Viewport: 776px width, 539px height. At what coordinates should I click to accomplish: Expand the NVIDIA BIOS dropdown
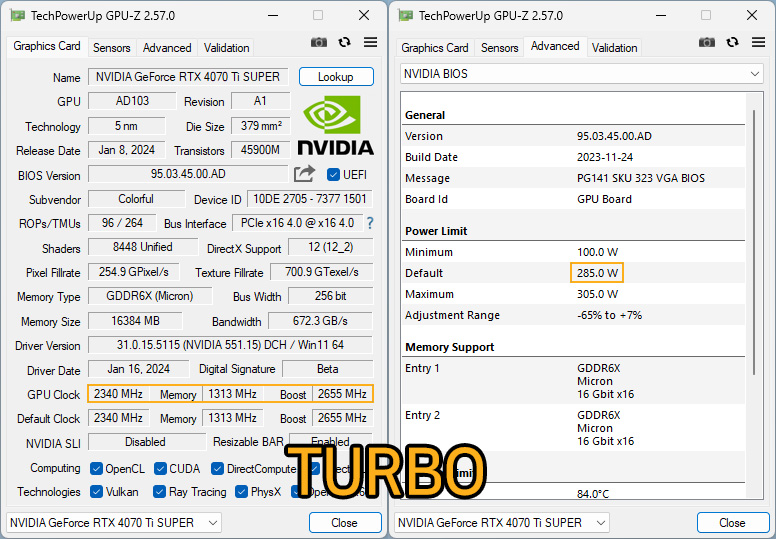click(582, 74)
